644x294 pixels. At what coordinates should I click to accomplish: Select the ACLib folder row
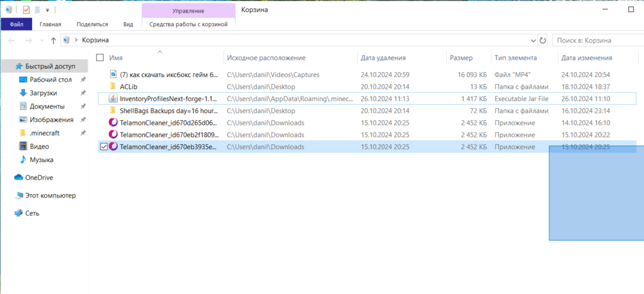point(367,86)
